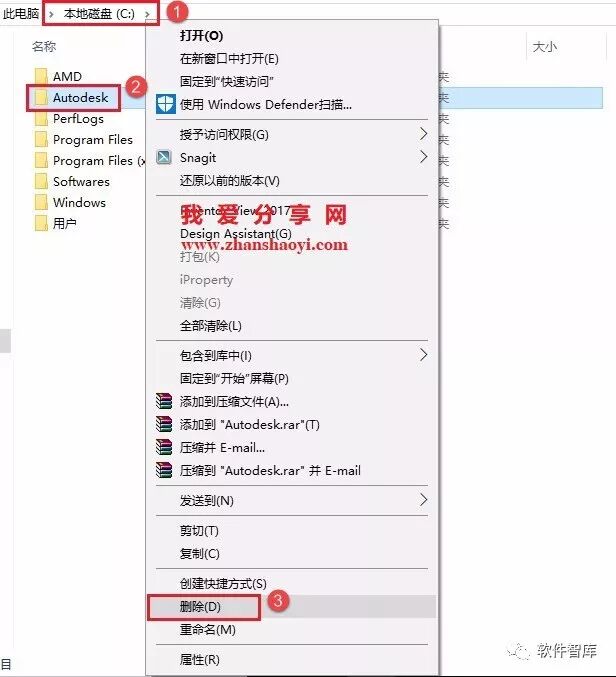616x677 pixels.
Task: Click the Windows Defender shield icon
Action: pyautogui.click(x=165, y=104)
